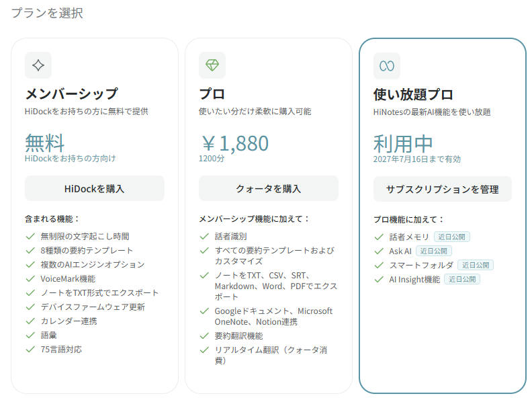This screenshot has height=398, width=532.
Task: Click HiDockをお持ちの方に無料で提供 description
Action: coord(87,112)
